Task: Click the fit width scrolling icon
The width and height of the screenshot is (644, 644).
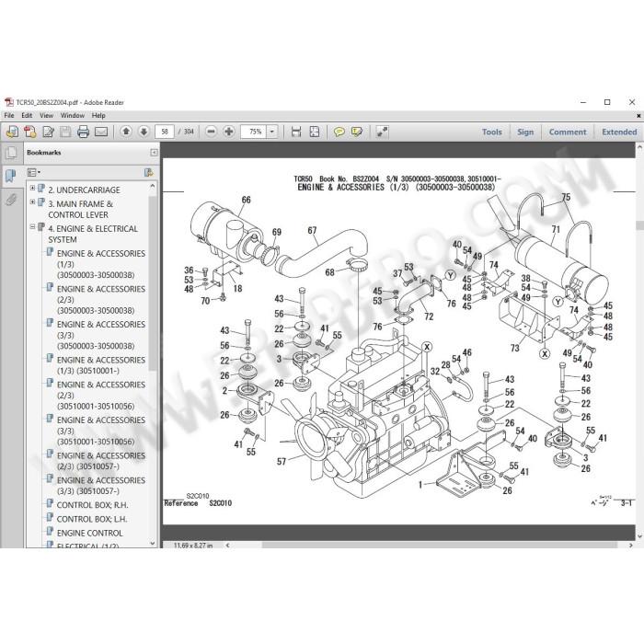Action: [295, 132]
